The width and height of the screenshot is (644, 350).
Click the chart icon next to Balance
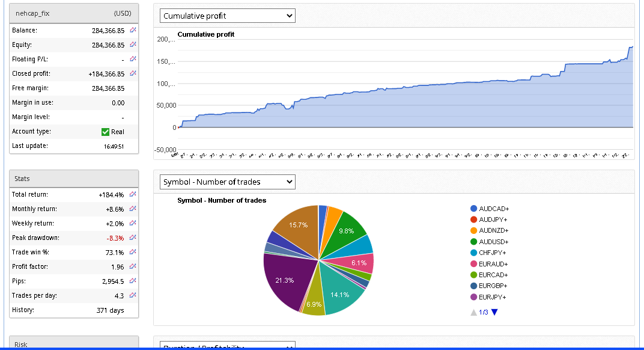tap(133, 30)
